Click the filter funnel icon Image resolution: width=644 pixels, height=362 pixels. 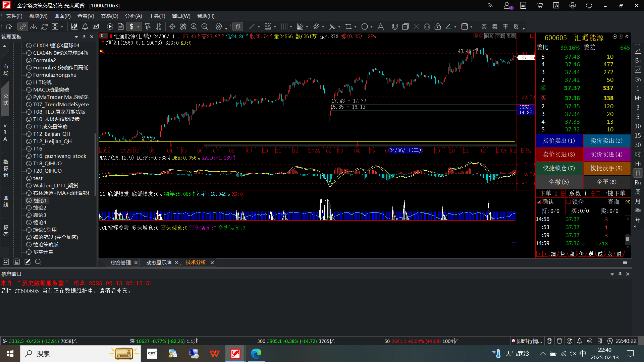(148, 26)
